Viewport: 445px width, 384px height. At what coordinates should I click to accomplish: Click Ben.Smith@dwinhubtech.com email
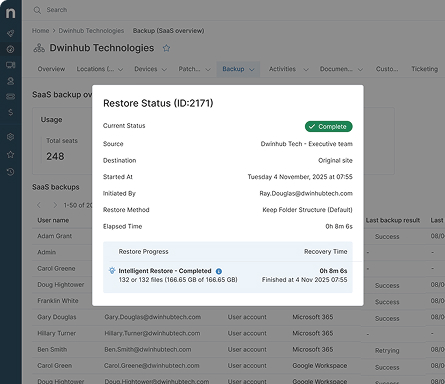[x=148, y=350]
